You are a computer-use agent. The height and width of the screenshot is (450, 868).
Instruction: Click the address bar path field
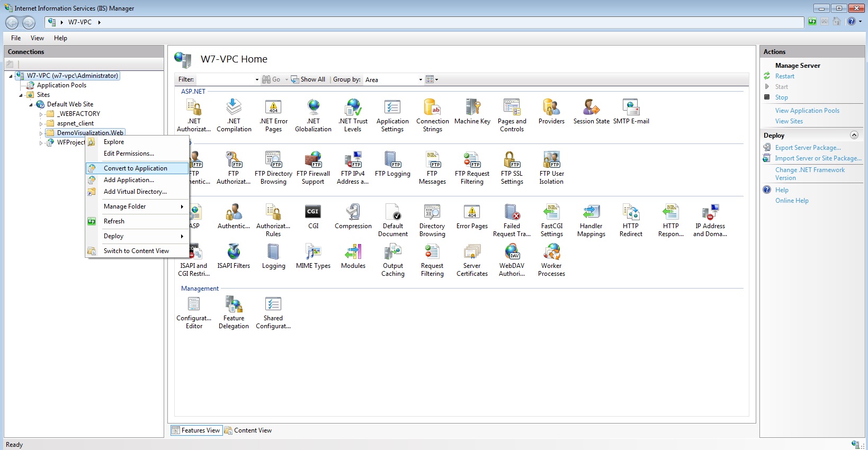[x=424, y=22]
